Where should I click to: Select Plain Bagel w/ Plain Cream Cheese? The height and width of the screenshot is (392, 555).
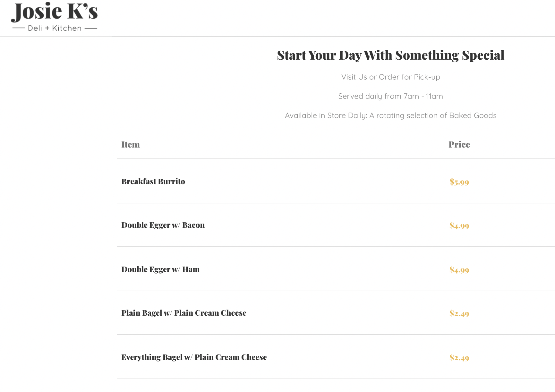coord(184,313)
